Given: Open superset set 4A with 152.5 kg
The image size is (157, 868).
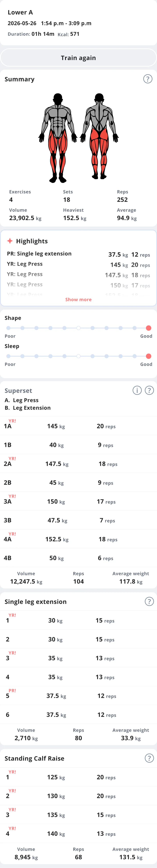Looking at the screenshot, I should pos(78,539).
